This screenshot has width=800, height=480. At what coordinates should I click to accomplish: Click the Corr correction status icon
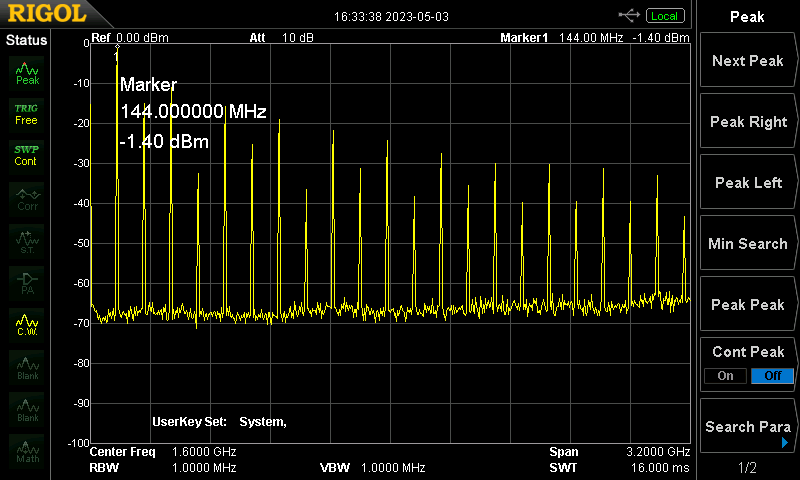[27, 198]
